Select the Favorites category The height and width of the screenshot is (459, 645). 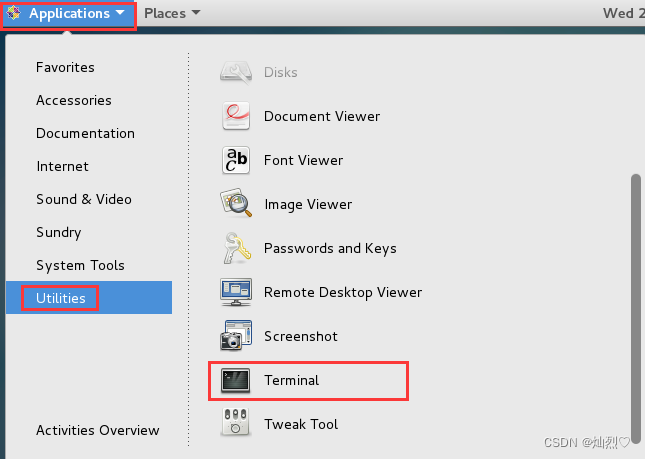coord(65,67)
